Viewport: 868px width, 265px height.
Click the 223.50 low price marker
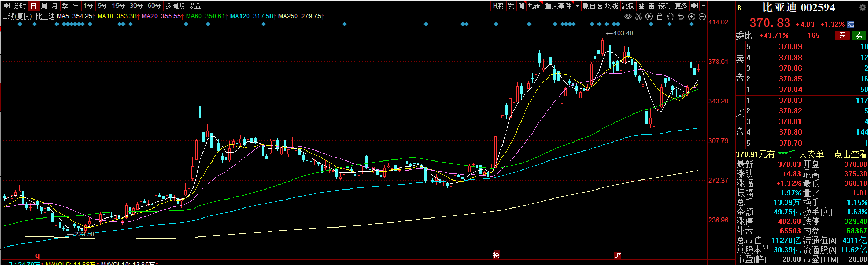coord(84,234)
